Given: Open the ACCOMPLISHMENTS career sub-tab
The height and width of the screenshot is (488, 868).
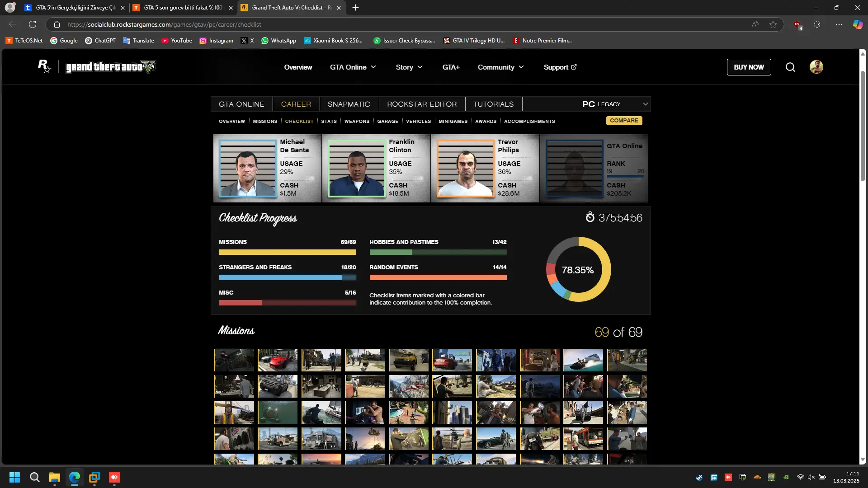Looking at the screenshot, I should (x=529, y=122).
